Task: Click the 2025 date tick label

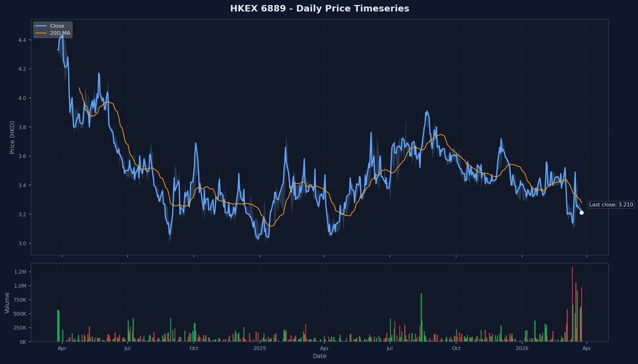Action: coord(260,348)
